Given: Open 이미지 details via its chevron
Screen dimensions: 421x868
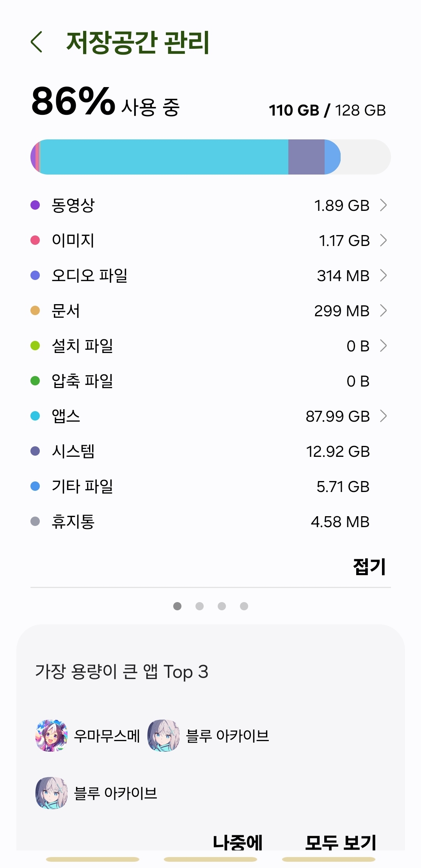Looking at the screenshot, I should [383, 240].
